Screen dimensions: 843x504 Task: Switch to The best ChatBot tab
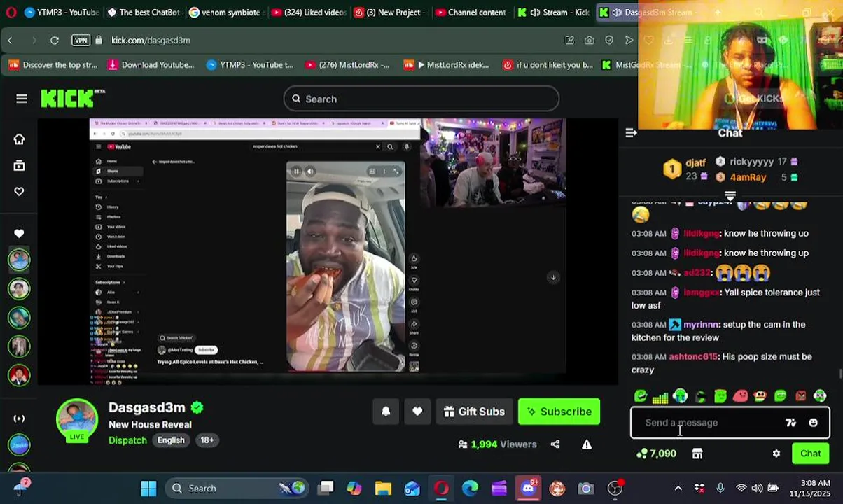[144, 13]
